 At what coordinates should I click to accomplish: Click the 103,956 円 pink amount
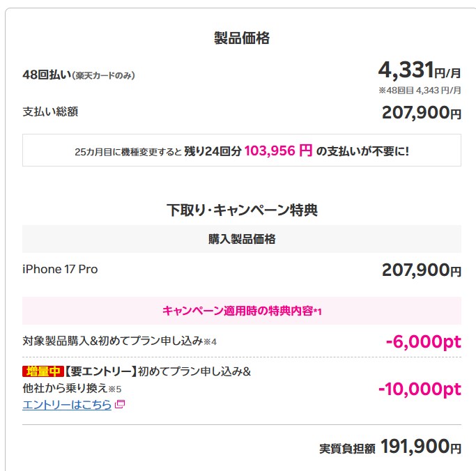tap(278, 150)
